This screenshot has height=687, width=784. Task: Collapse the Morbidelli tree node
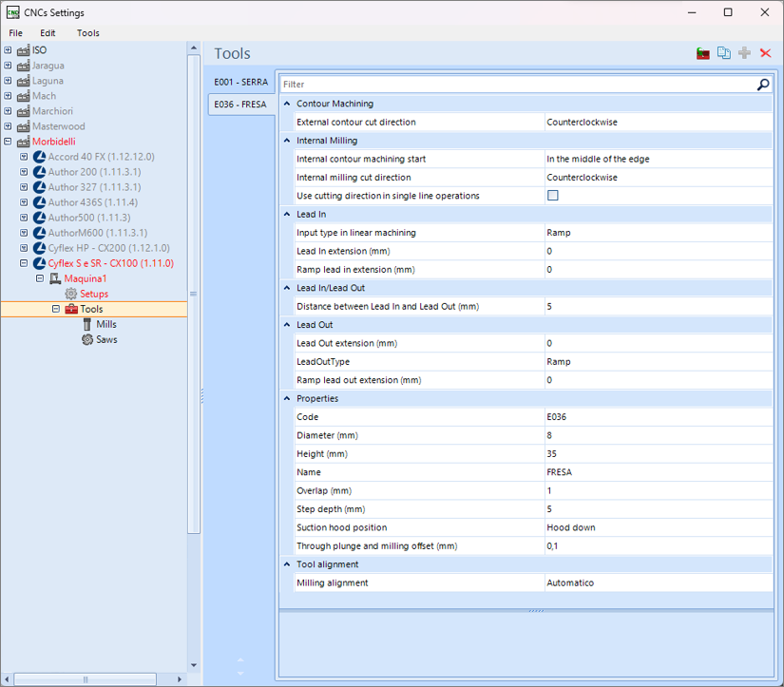(8, 142)
